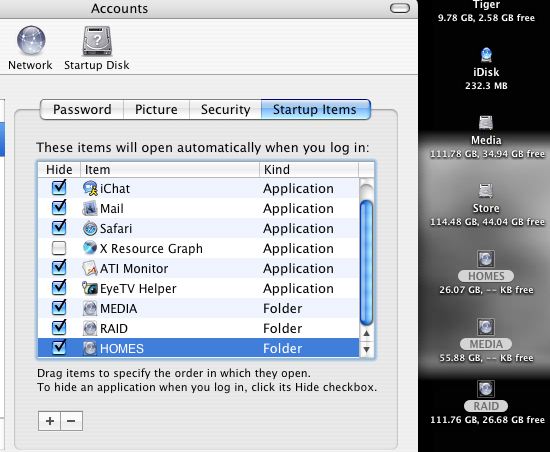Screen dimensions: 550x452
Task: Uncheck Hide for HOMES folder
Action: 59,348
